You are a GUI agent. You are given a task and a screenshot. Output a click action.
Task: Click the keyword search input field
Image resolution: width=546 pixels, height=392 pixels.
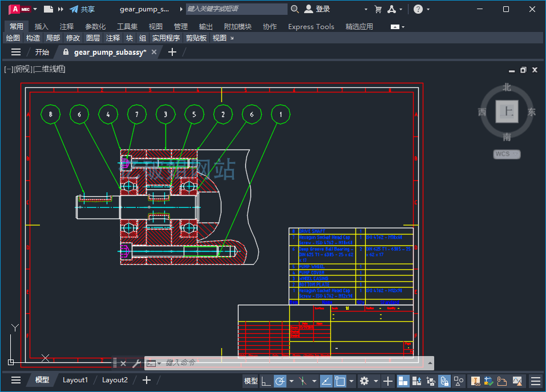[236, 9]
